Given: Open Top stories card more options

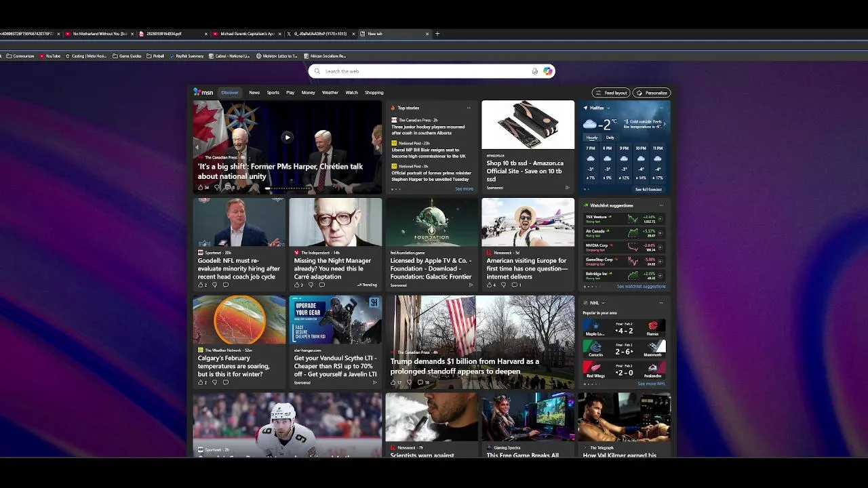Looking at the screenshot, I should 468,108.
